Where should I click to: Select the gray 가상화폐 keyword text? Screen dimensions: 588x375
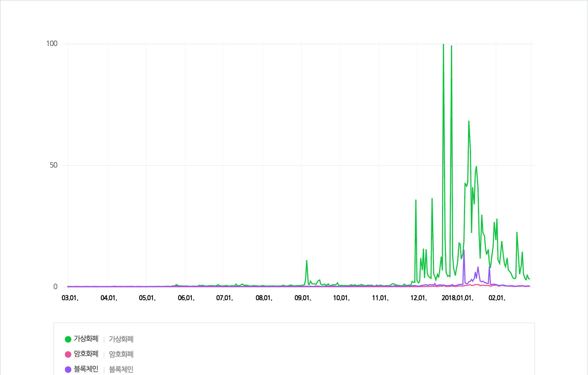pos(121,339)
